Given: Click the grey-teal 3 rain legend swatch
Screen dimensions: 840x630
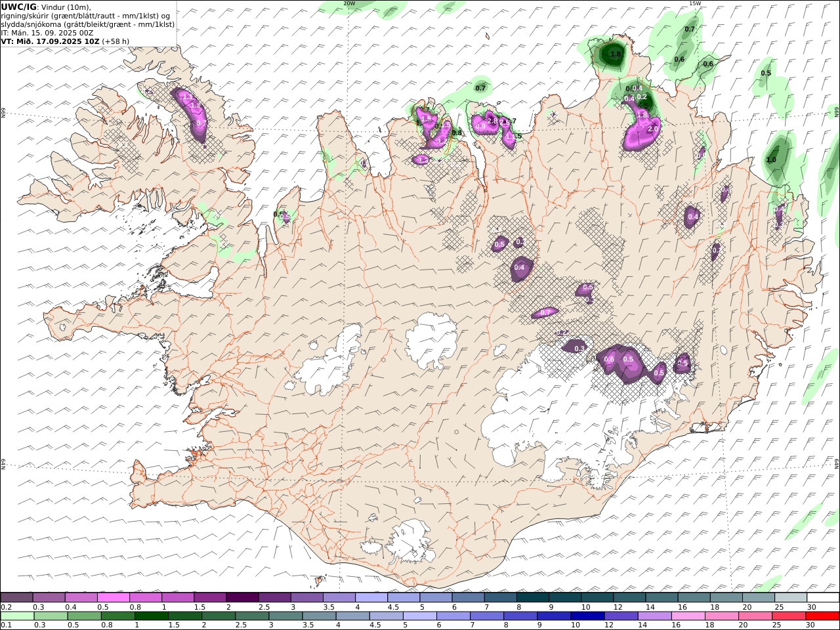Looking at the screenshot, I should tap(285, 616).
